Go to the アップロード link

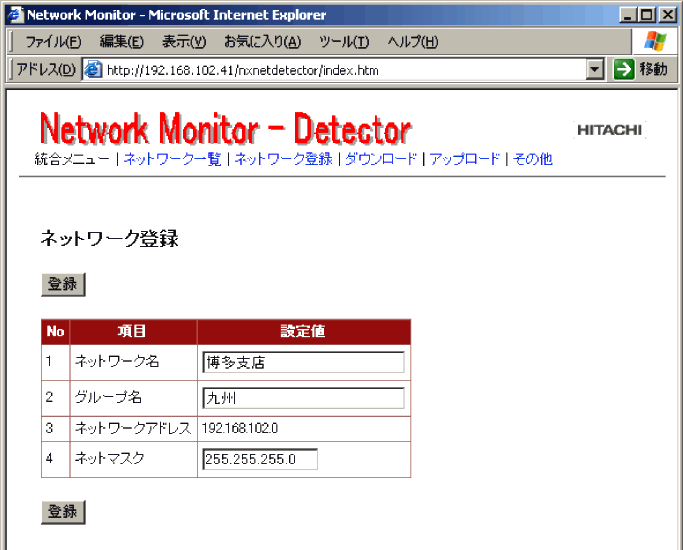point(465,159)
